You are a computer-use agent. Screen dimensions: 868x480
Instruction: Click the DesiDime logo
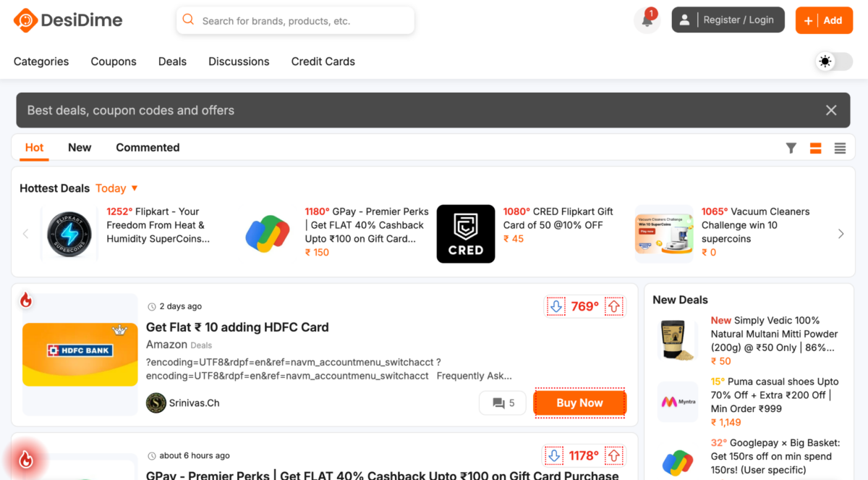[x=68, y=20]
